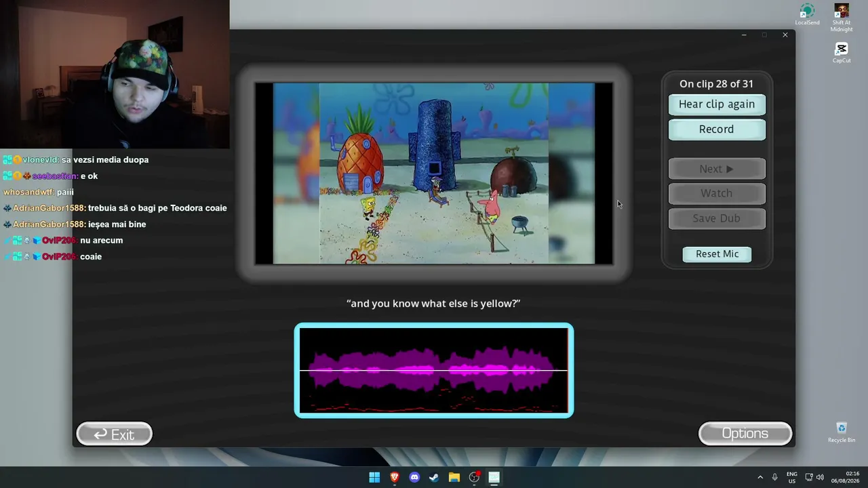Click the Save Dub button
Image resolution: width=868 pixels, height=488 pixels.
tap(717, 218)
